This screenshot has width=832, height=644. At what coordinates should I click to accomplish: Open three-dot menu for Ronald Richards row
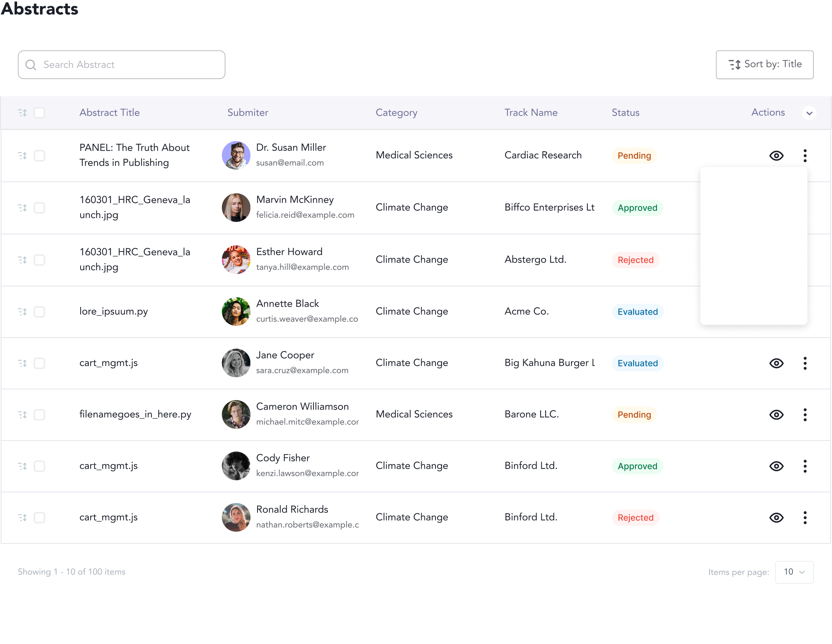[805, 517]
